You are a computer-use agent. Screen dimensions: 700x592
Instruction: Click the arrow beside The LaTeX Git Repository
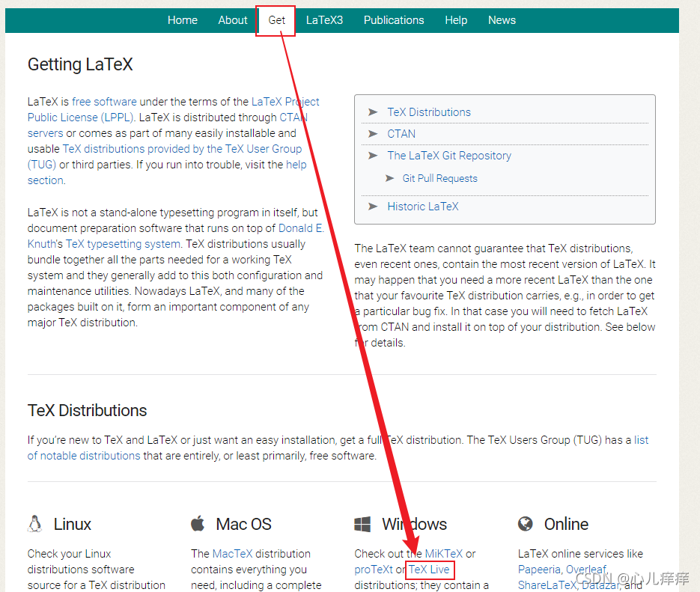pos(373,155)
